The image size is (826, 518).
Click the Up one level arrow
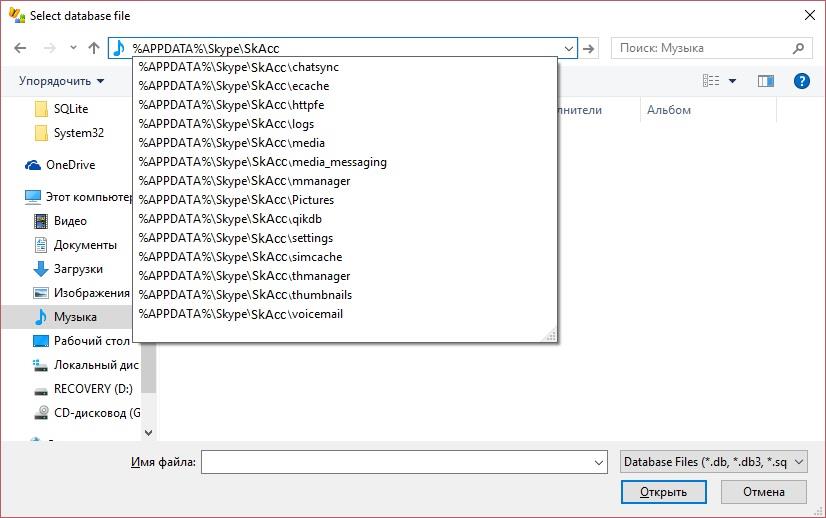(94, 48)
